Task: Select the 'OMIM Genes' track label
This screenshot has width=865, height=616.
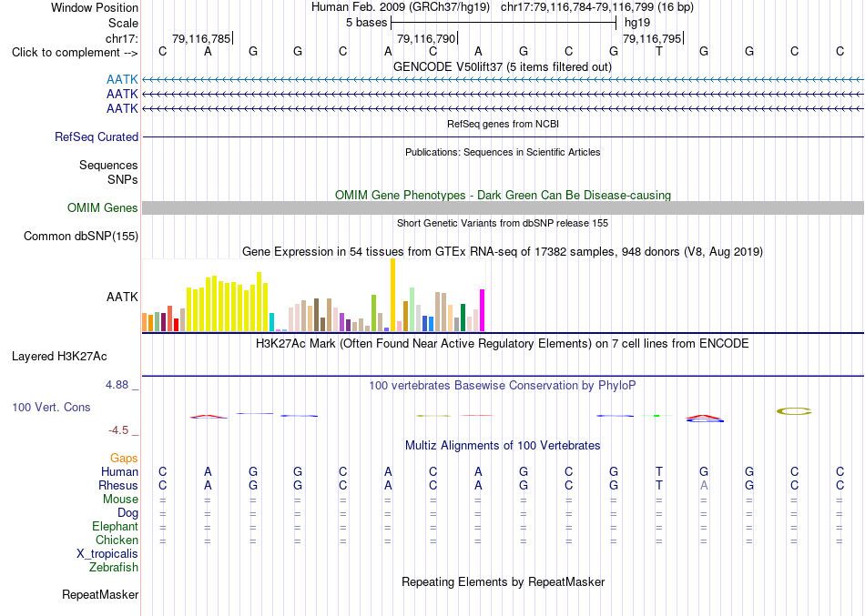Action: (x=102, y=207)
